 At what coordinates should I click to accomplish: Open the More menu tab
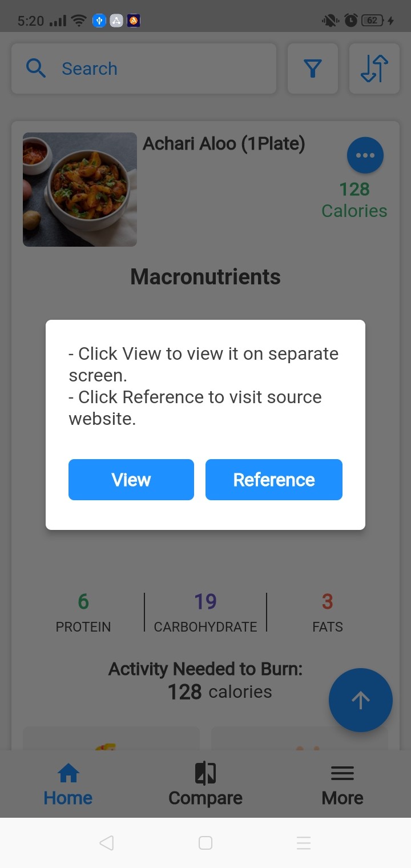(x=342, y=785)
